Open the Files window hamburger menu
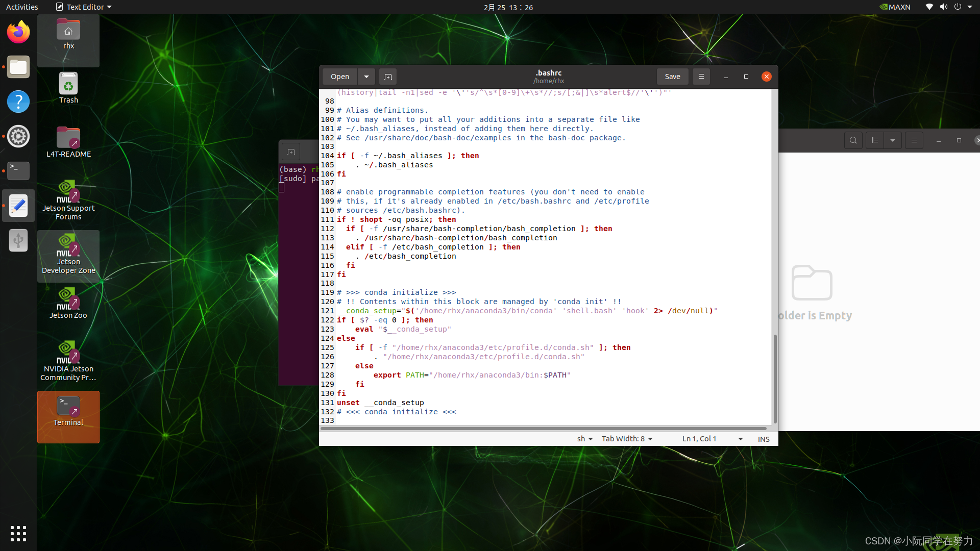This screenshot has width=980, height=551. click(914, 140)
